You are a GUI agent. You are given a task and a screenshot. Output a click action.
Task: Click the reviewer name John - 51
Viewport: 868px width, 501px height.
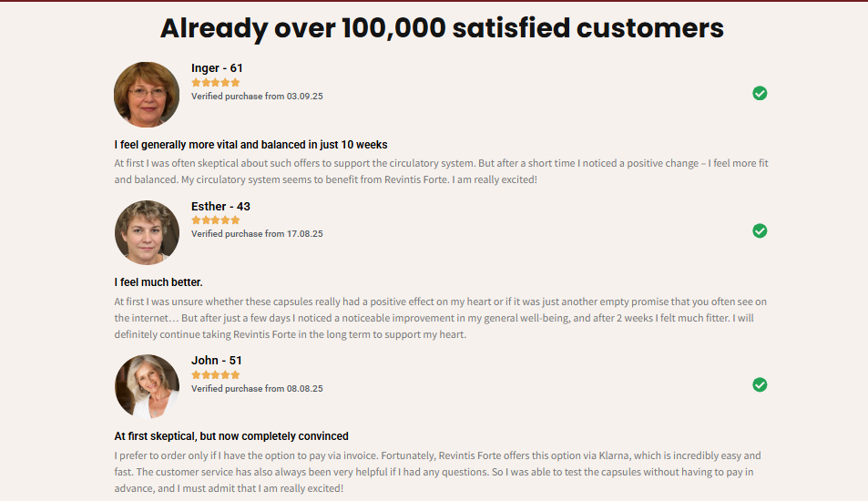[x=217, y=361]
